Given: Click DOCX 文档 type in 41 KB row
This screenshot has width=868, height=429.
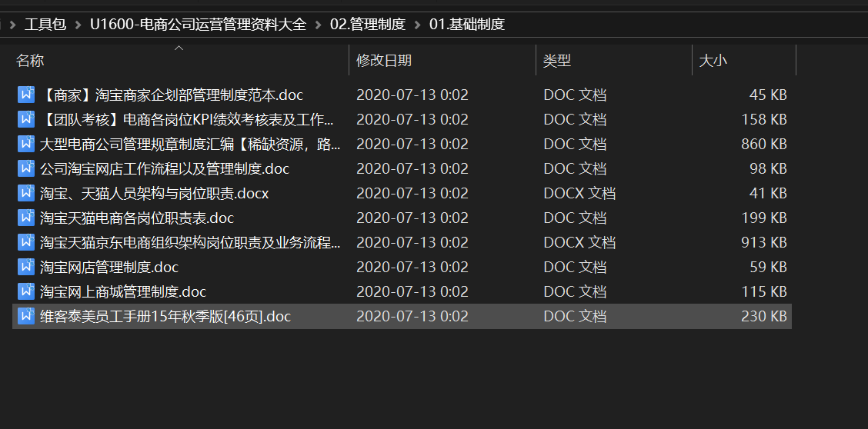Looking at the screenshot, I should 579,193.
